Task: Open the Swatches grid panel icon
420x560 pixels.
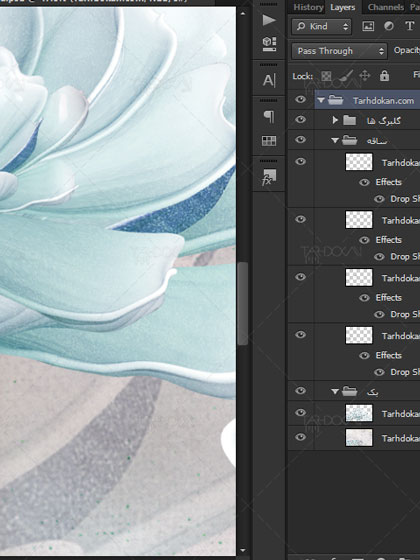Action: tap(269, 141)
